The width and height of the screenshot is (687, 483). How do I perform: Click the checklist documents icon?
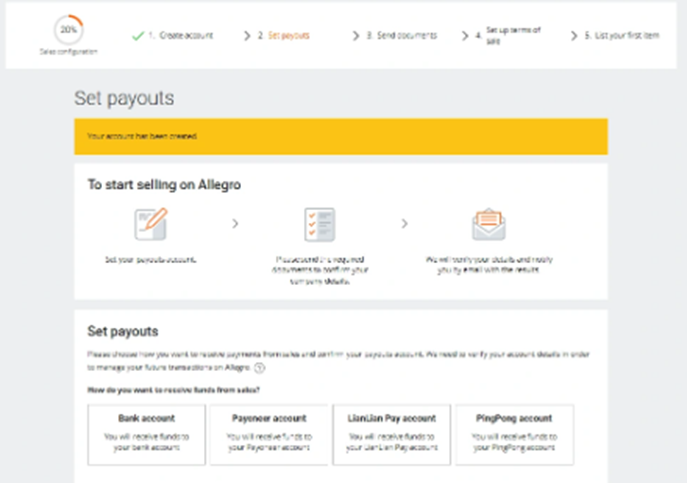pyautogui.click(x=320, y=224)
